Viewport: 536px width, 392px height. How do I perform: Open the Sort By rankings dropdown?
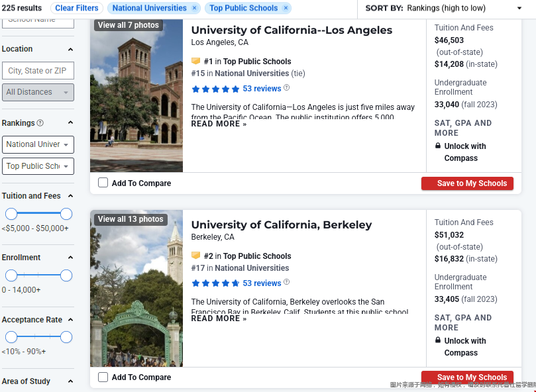(x=444, y=8)
